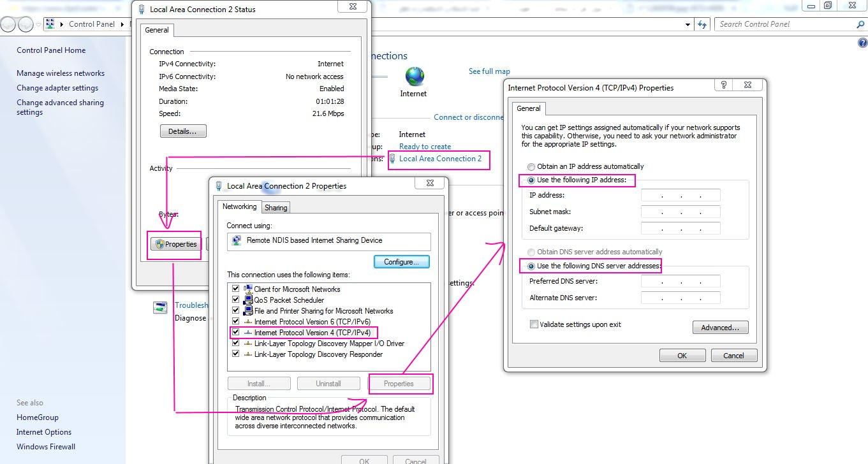Select the General tab in Status dialog
The height and width of the screenshot is (464, 868).
(x=157, y=30)
